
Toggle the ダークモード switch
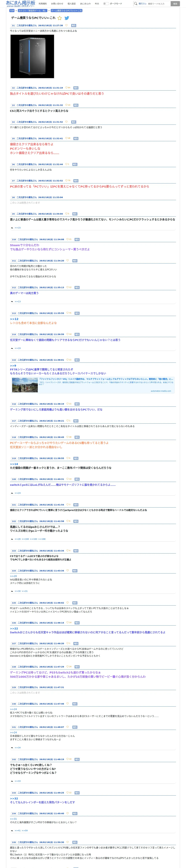(106, 4)
